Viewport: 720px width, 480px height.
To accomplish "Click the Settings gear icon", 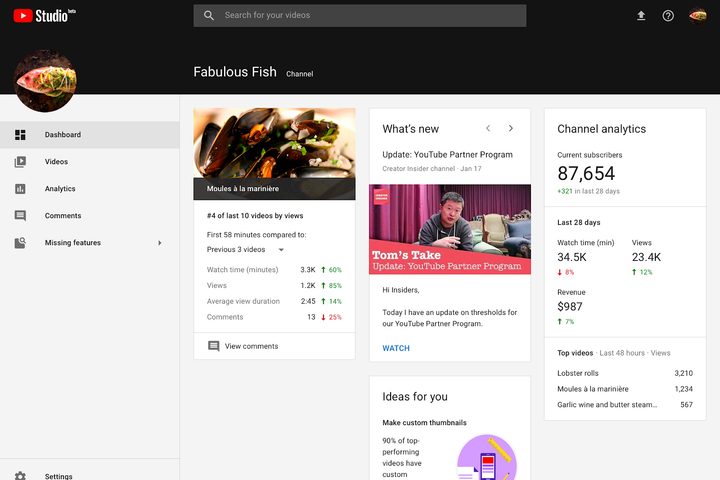I will tap(20, 476).
